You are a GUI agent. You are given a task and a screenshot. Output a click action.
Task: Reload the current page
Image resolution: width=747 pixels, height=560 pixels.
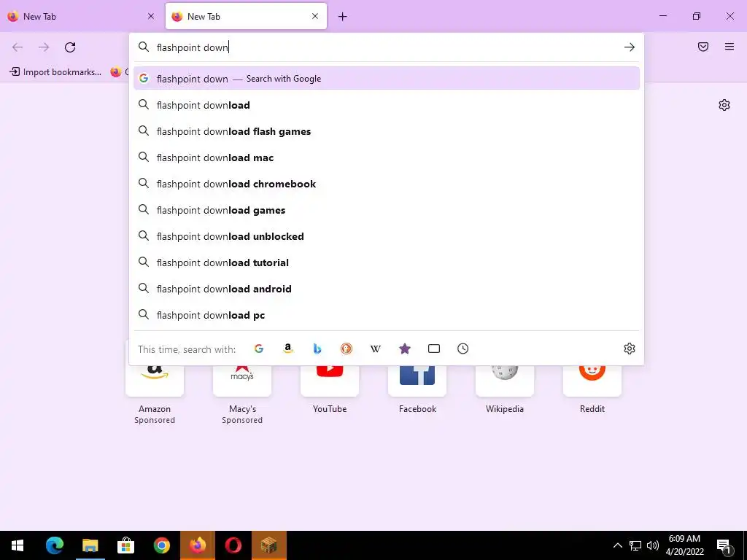tap(70, 47)
